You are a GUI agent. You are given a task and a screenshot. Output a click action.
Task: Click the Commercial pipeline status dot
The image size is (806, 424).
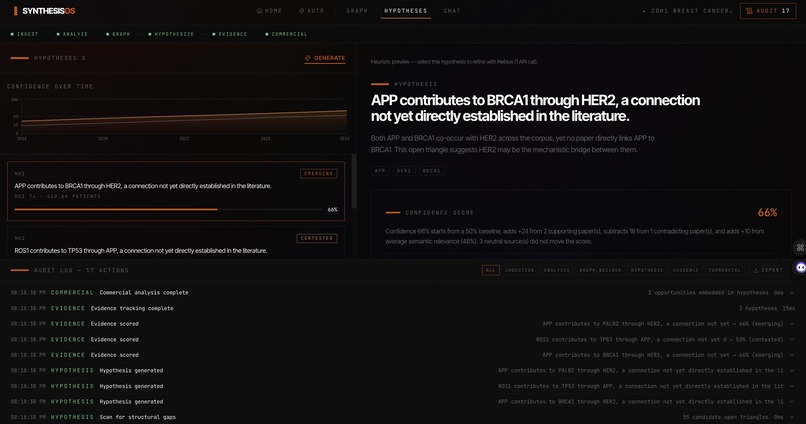(267, 34)
